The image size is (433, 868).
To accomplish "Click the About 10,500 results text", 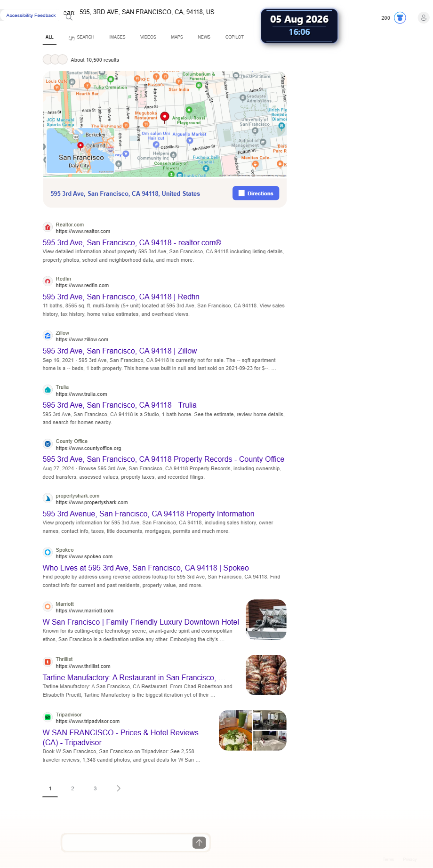I will (x=95, y=60).
